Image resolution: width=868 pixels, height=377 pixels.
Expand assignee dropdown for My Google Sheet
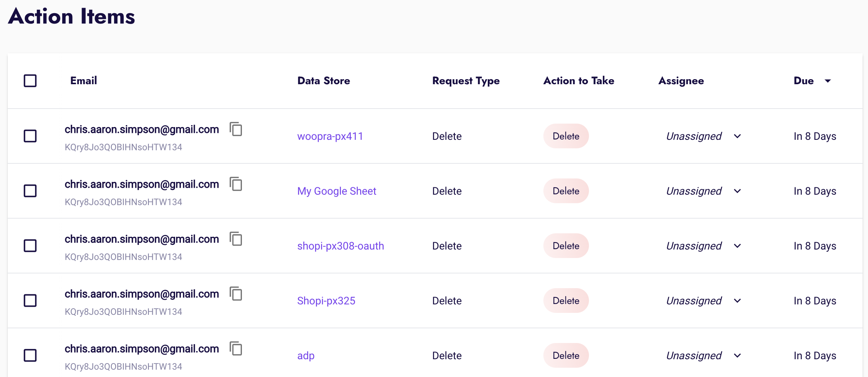pos(737,191)
